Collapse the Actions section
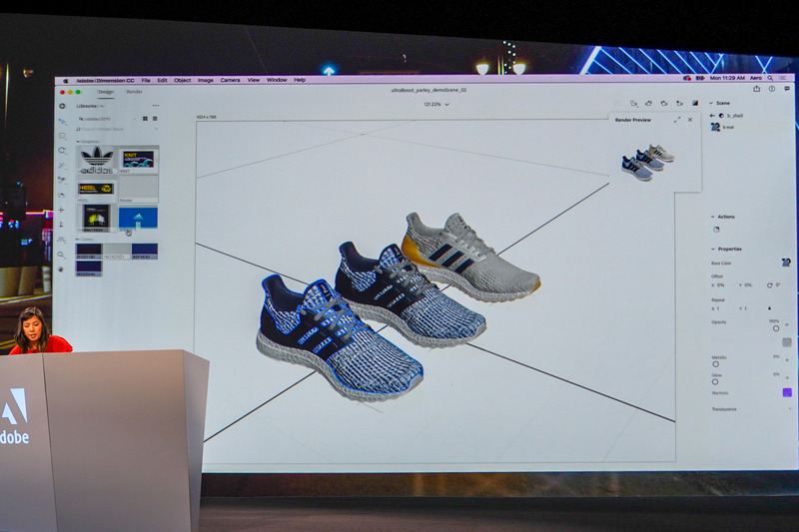Viewport: 799px width, 532px height. pyautogui.click(x=713, y=217)
